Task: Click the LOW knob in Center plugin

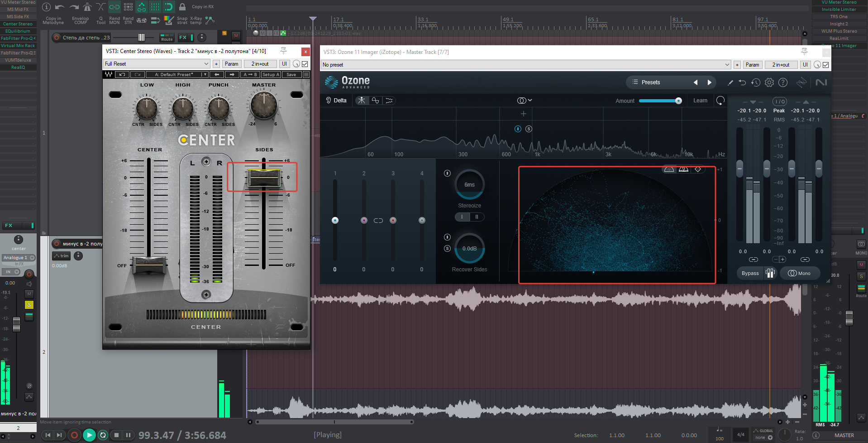Action: (147, 108)
